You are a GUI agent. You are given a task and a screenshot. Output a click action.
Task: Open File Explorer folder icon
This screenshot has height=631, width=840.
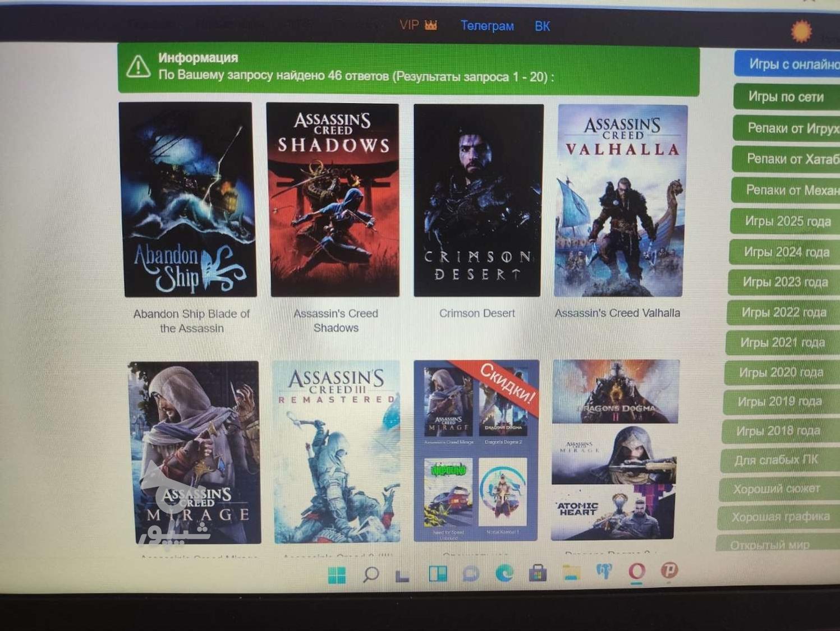coord(571,572)
